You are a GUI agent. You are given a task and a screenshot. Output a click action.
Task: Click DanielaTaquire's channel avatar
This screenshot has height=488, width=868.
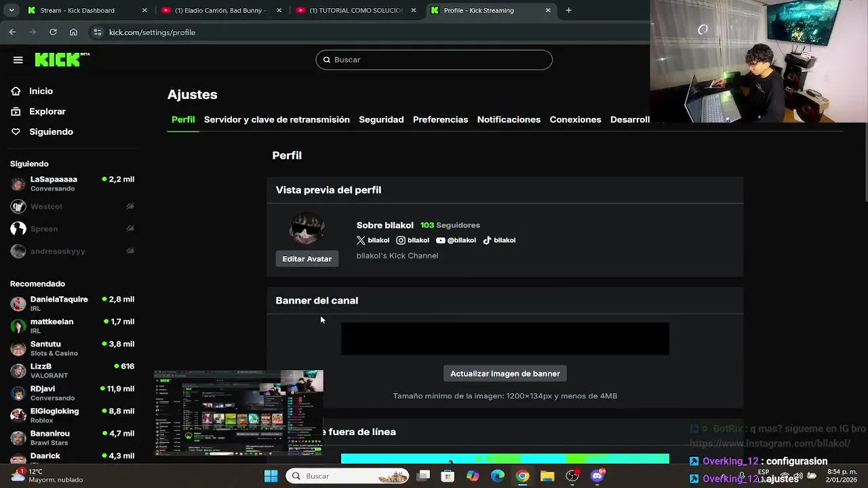click(18, 304)
